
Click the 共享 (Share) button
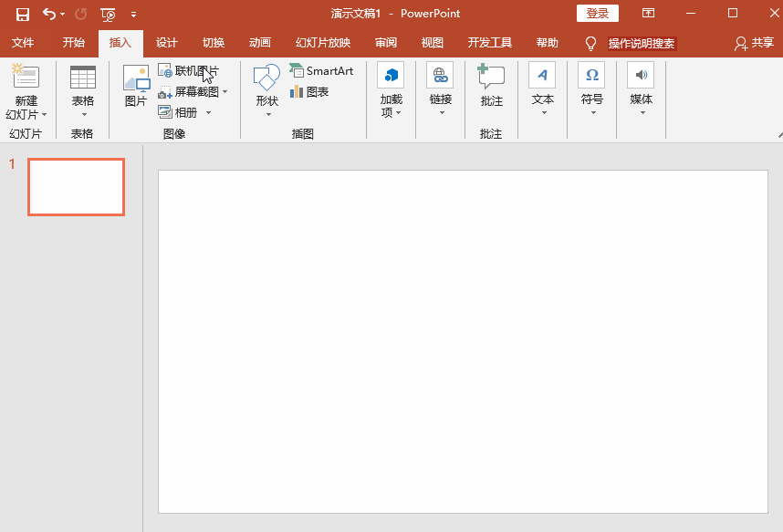point(754,43)
